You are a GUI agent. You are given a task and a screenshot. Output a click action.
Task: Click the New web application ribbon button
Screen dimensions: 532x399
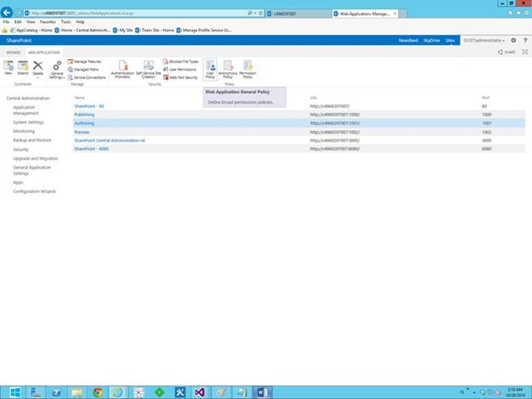pos(8,68)
